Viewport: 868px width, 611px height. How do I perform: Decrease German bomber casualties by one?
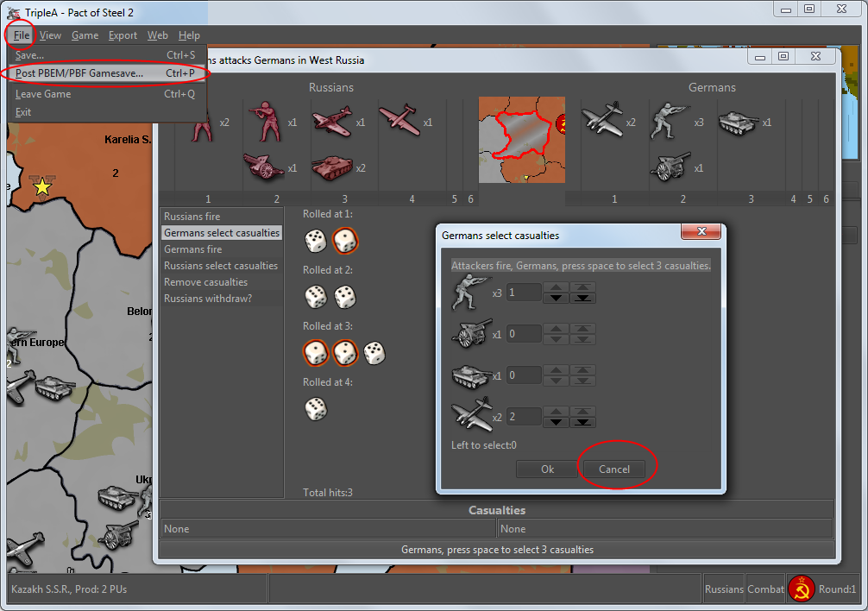click(555, 422)
